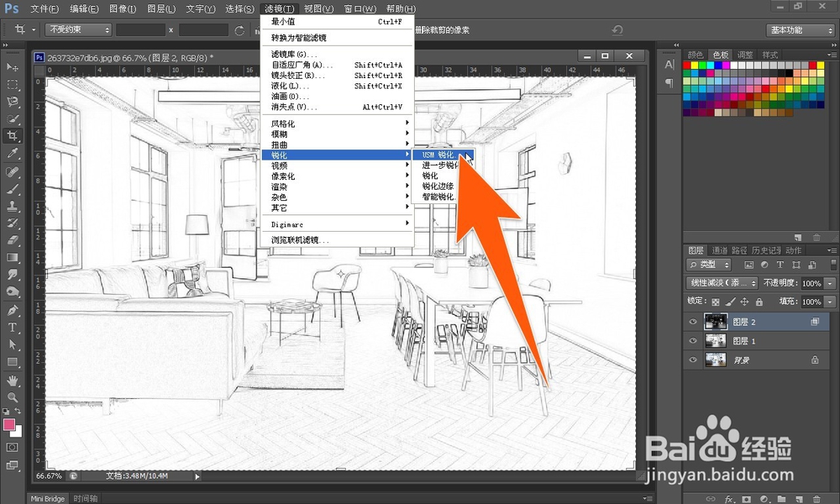
Task: Select the Crop tool in toolbox
Action: click(x=13, y=136)
